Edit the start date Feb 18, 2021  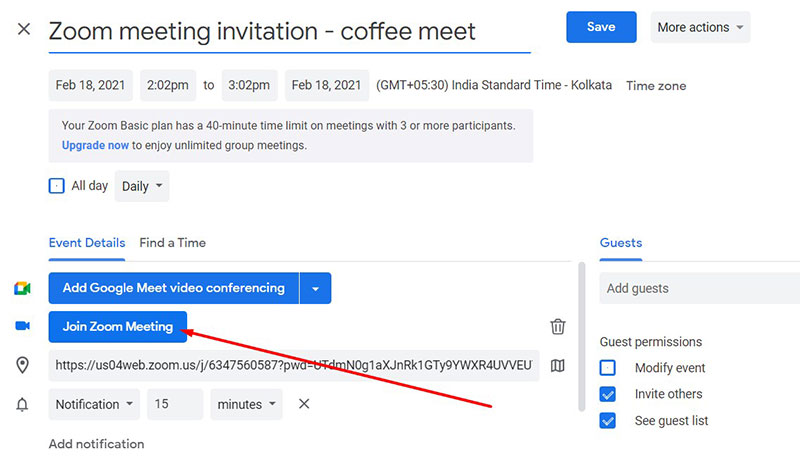(90, 85)
